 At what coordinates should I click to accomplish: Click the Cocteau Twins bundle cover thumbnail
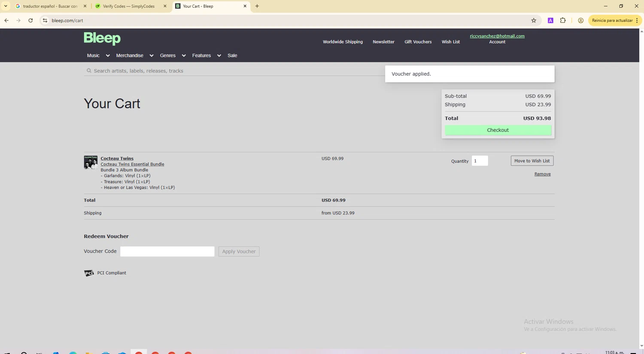click(91, 162)
